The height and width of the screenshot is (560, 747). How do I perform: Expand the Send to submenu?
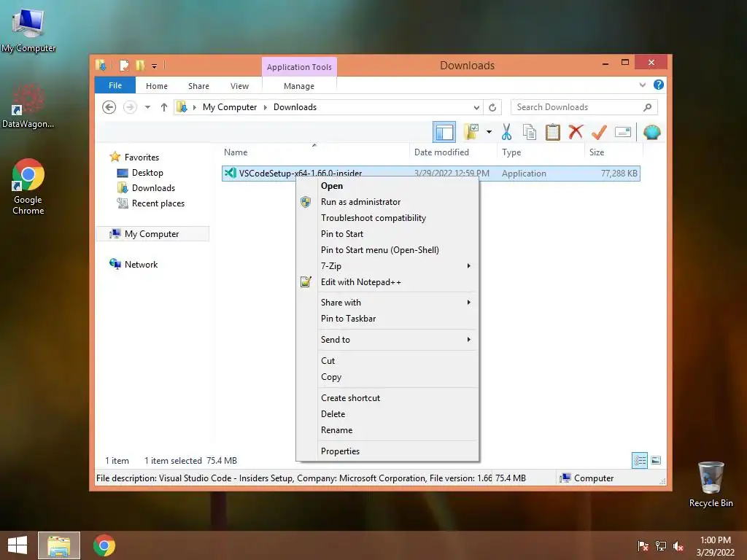[x=387, y=340]
